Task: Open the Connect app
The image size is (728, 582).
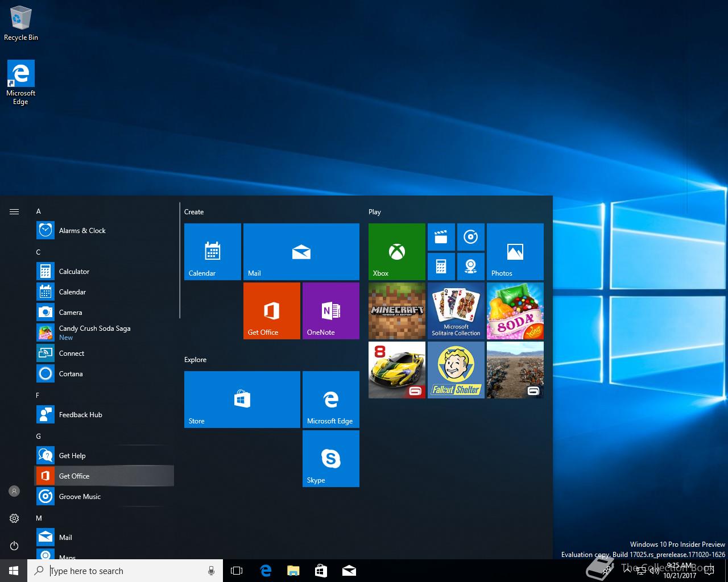Action: pos(104,354)
